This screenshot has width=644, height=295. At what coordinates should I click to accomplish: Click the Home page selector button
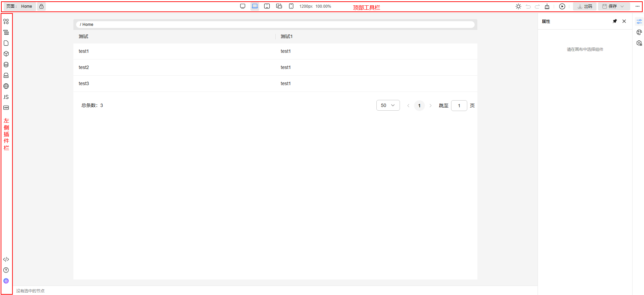[20, 6]
